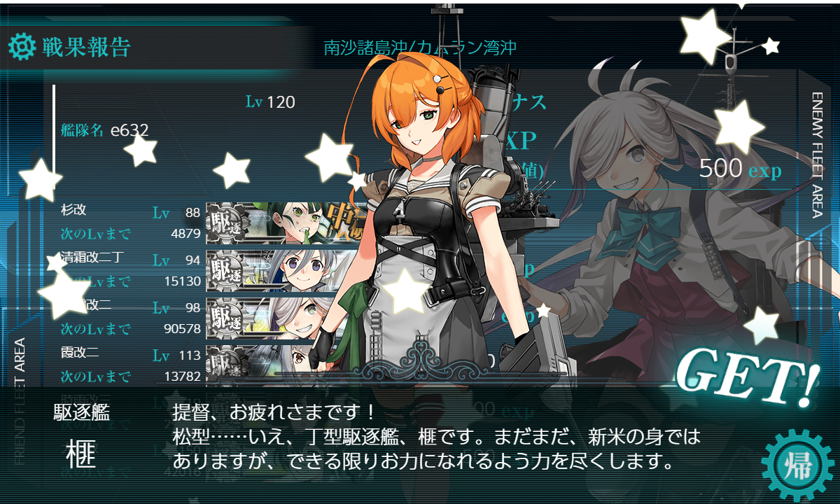Click the fleet name e632
The width and height of the screenshot is (840, 504).
pyautogui.click(x=129, y=129)
